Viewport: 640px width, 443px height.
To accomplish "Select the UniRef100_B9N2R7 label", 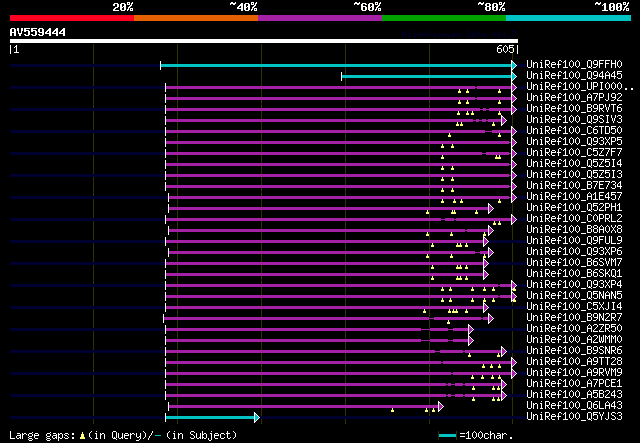I will (574, 318).
